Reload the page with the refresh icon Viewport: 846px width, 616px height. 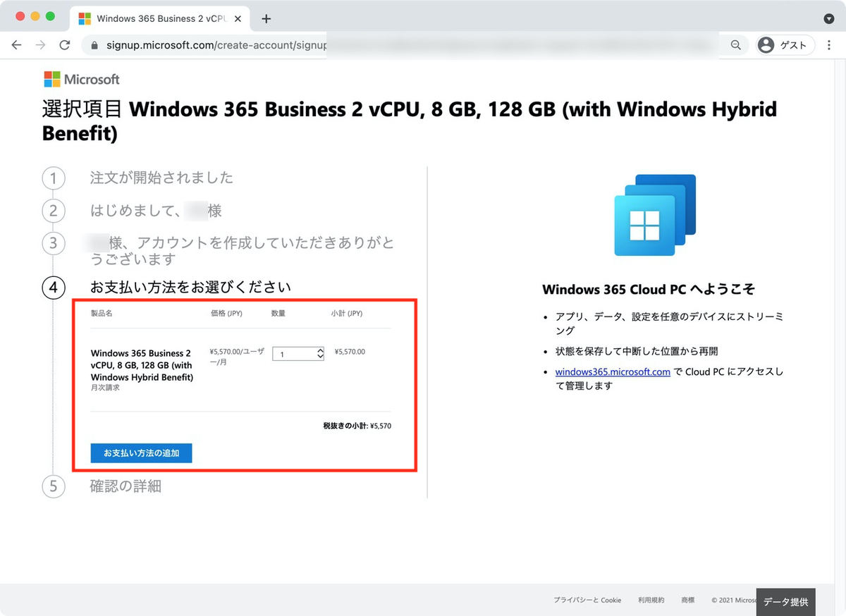coord(64,45)
